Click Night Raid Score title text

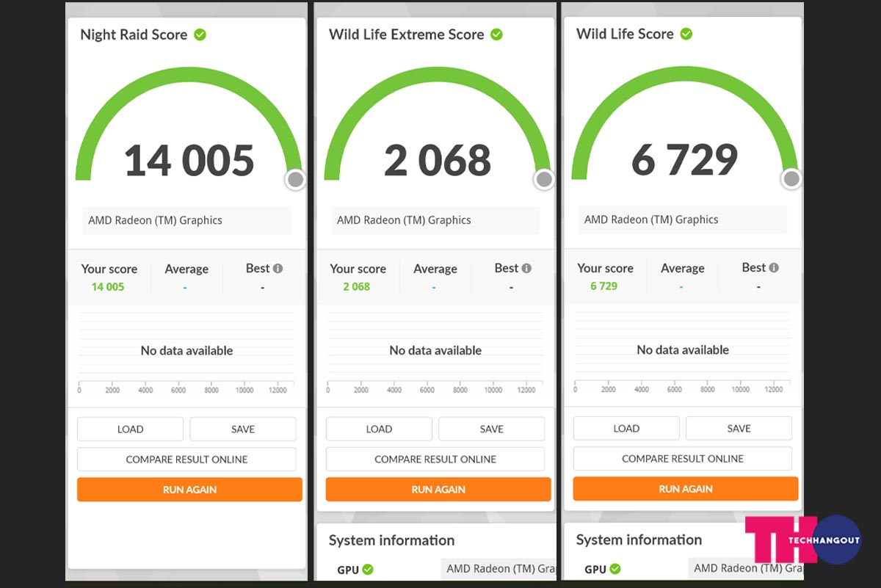pos(134,35)
